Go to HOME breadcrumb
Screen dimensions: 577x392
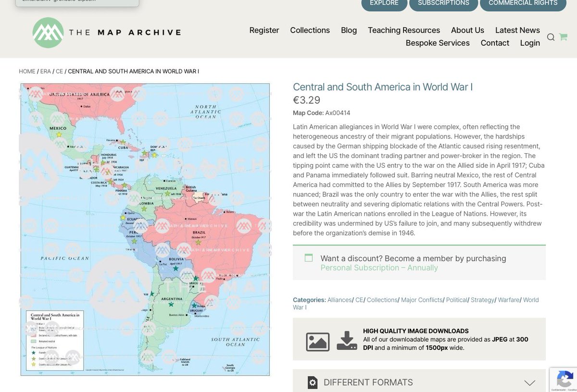coord(27,71)
